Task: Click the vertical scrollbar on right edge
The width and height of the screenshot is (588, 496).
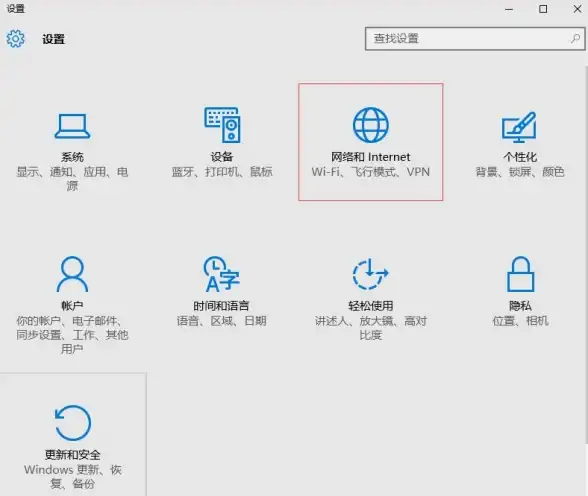Action: 586,255
